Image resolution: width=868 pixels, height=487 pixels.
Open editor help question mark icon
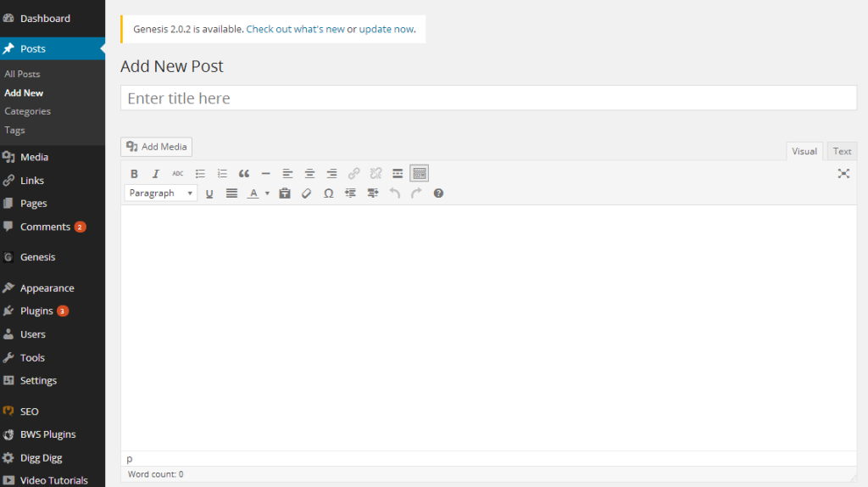coord(438,193)
